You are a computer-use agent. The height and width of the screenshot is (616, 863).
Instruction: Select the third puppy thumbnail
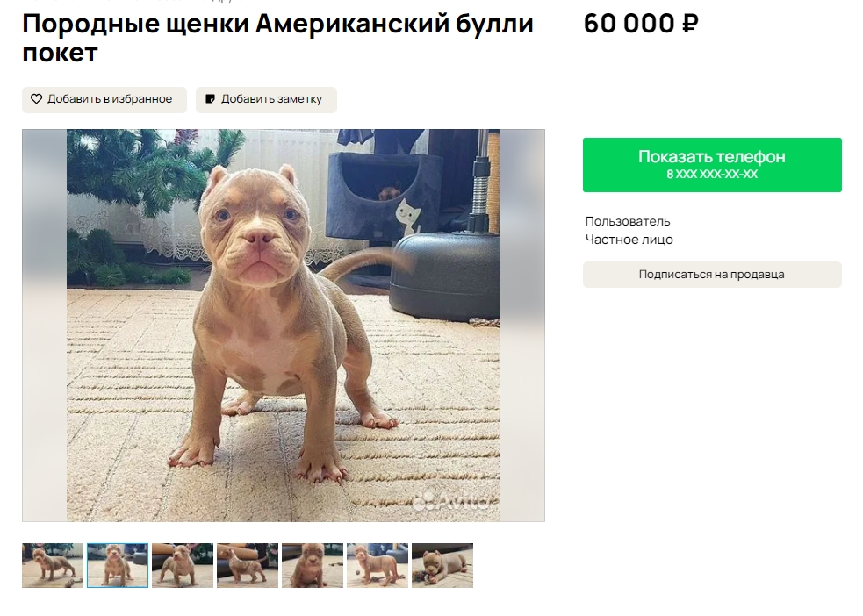click(183, 565)
